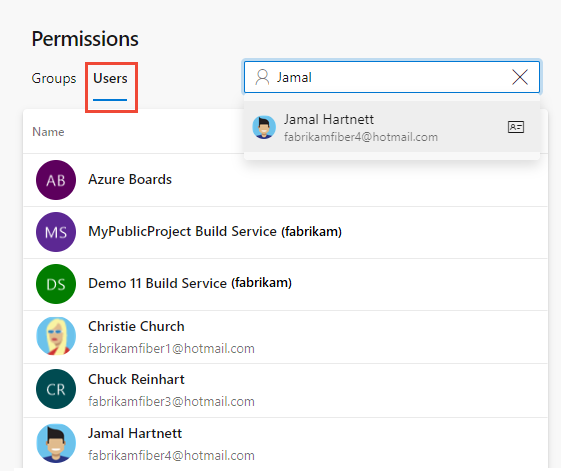Image resolution: width=561 pixels, height=471 pixels.
Task: Clear the search box with X
Action: (x=520, y=77)
